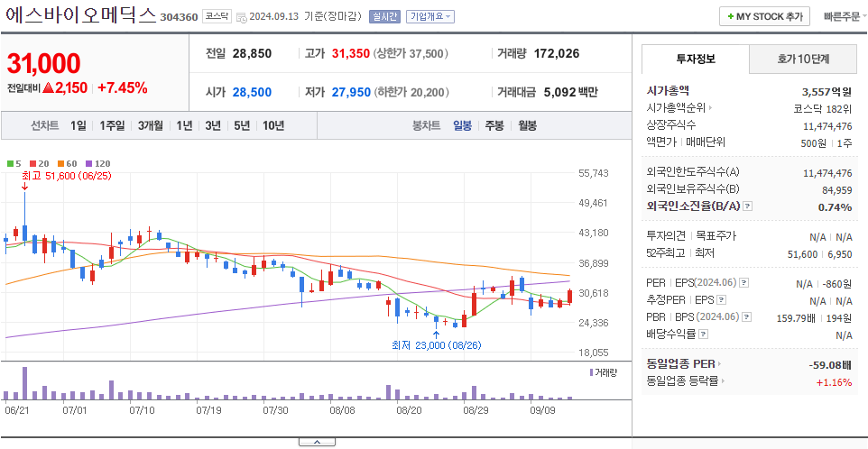Click the 상한가 37,500 text

[411, 53]
